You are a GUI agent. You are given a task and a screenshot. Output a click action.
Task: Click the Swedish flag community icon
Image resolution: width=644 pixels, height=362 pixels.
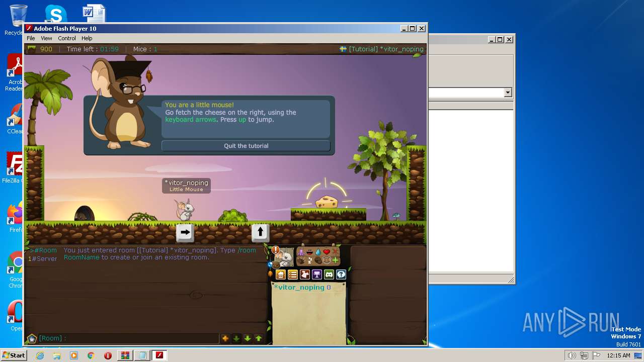click(x=343, y=49)
